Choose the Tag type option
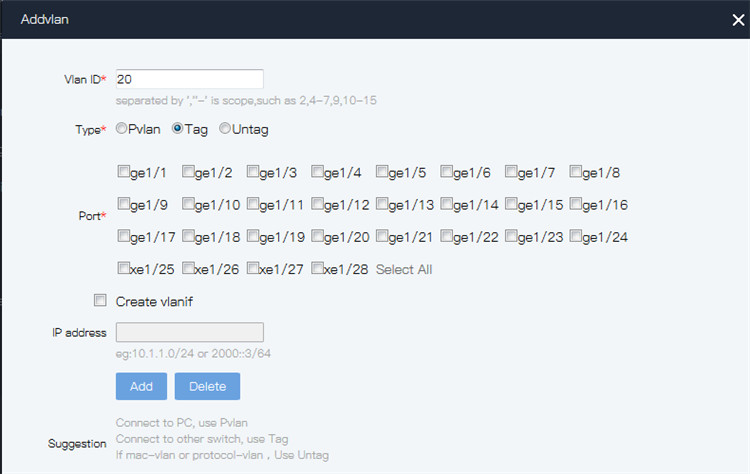 click(177, 128)
